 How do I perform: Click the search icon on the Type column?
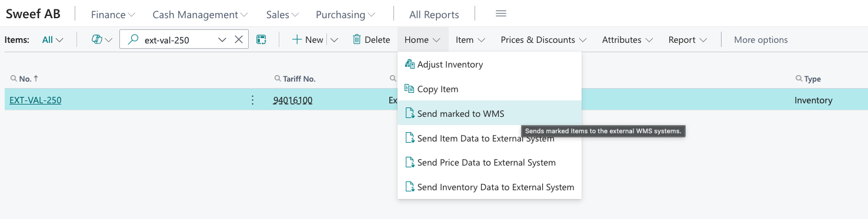click(x=799, y=79)
